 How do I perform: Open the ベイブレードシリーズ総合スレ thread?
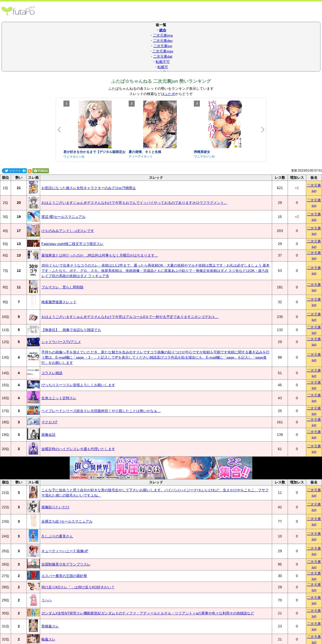(x=101, y=411)
